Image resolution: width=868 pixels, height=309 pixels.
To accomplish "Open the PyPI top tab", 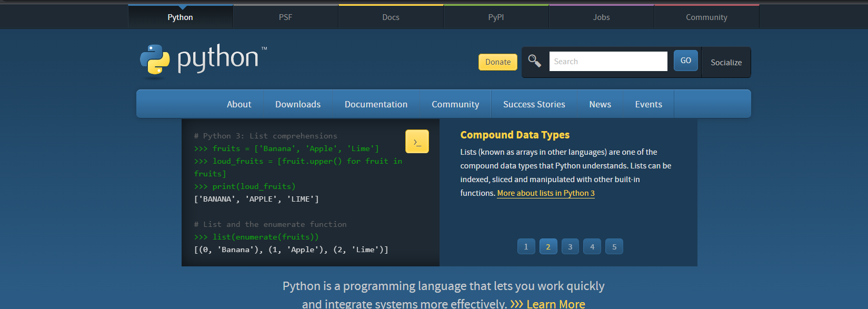I will (x=496, y=17).
